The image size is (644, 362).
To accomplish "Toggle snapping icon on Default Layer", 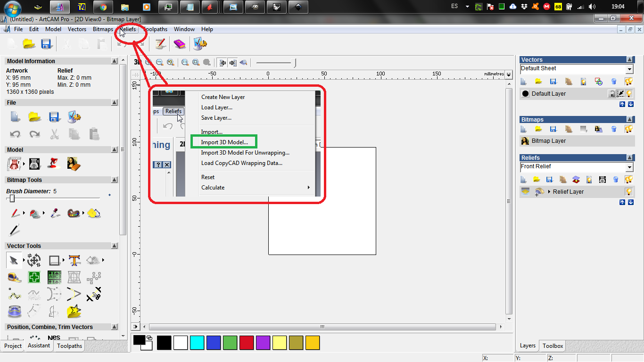I will [620, 94].
